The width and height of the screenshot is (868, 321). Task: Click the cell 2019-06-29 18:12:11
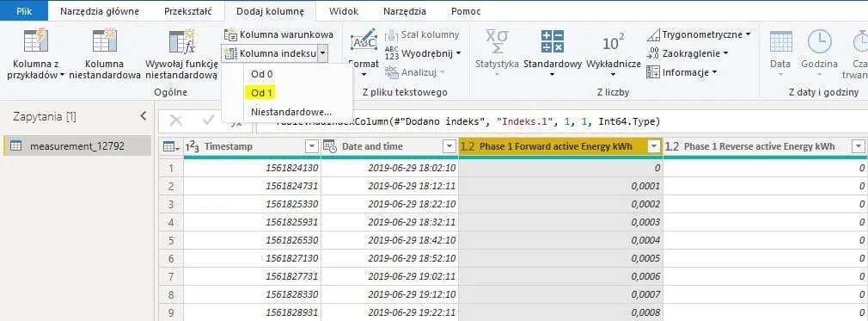(x=389, y=186)
